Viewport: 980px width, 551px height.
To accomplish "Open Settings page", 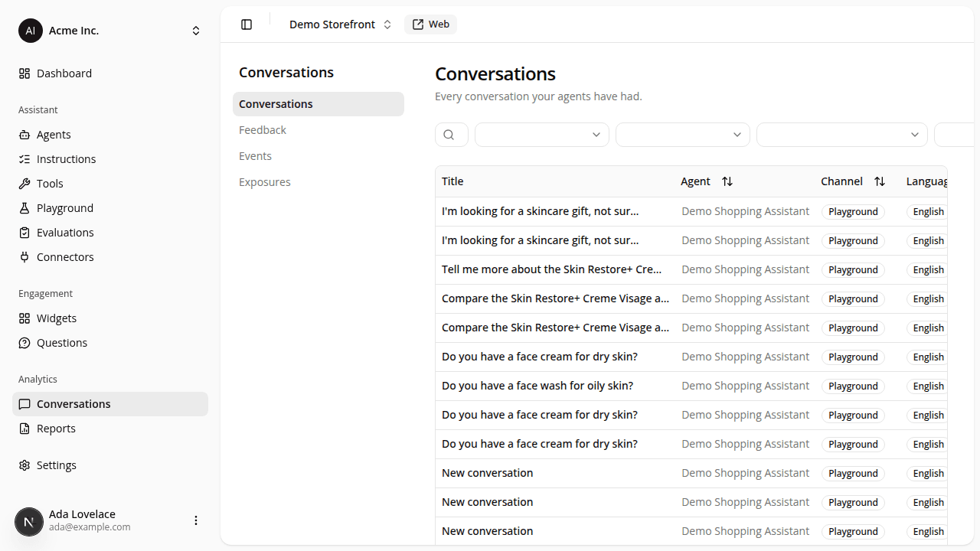I will [110, 465].
